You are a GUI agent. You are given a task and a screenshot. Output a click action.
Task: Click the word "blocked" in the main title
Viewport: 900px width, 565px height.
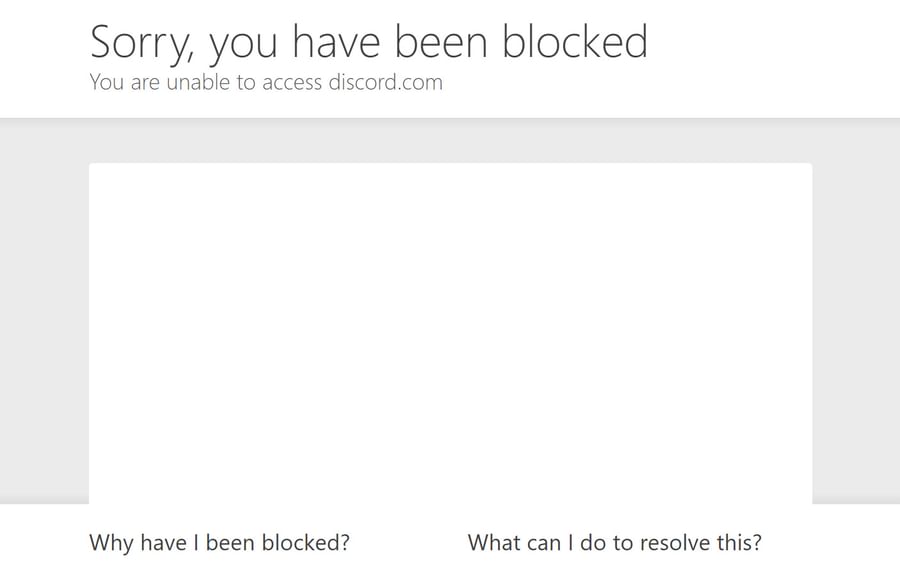tap(576, 41)
